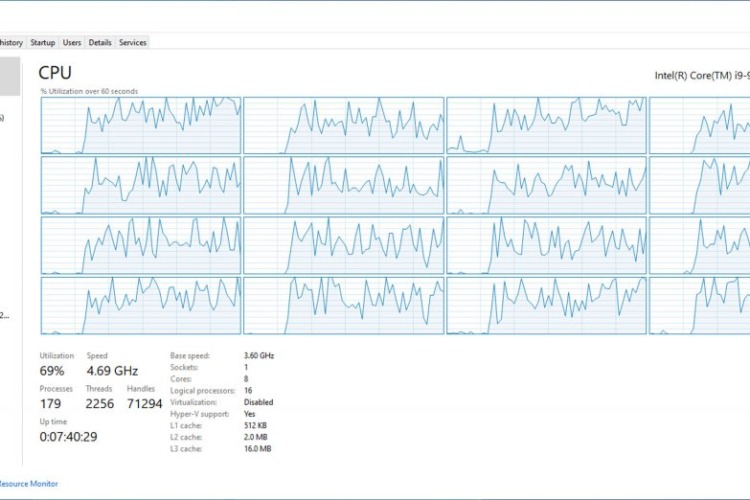Viewport: 750px width, 500px height.
Task: Click the Logical processors label
Action: click(202, 391)
